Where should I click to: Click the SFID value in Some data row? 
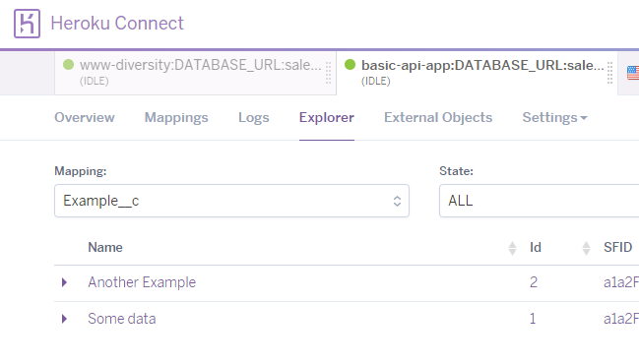tap(621, 319)
